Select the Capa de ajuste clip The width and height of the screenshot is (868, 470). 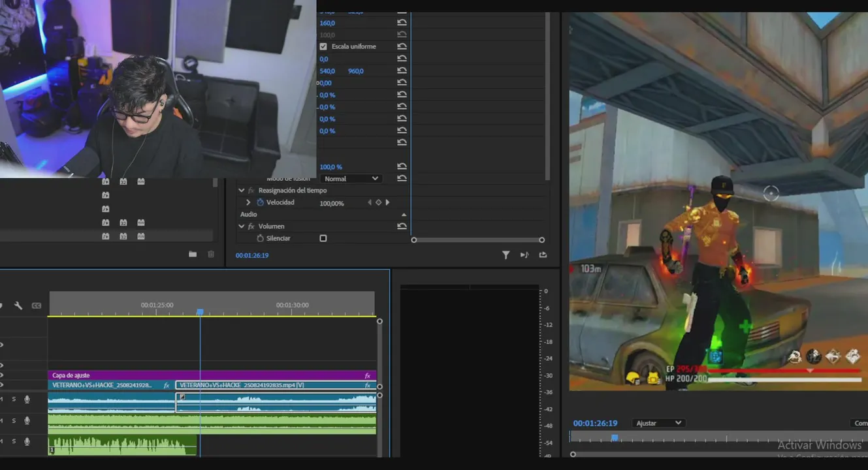coord(212,375)
